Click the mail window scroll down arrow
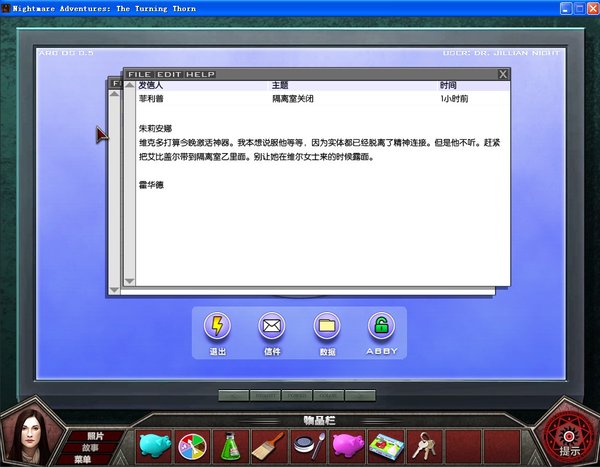 pyautogui.click(x=130, y=281)
